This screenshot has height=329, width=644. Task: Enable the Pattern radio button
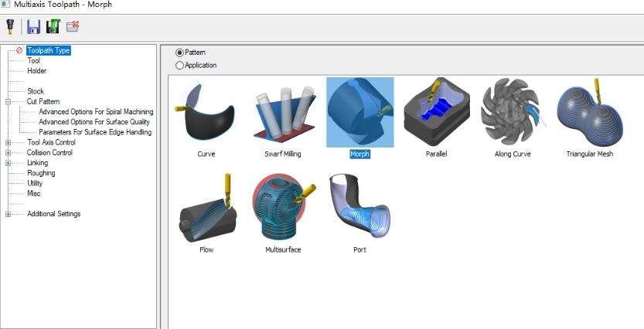179,53
